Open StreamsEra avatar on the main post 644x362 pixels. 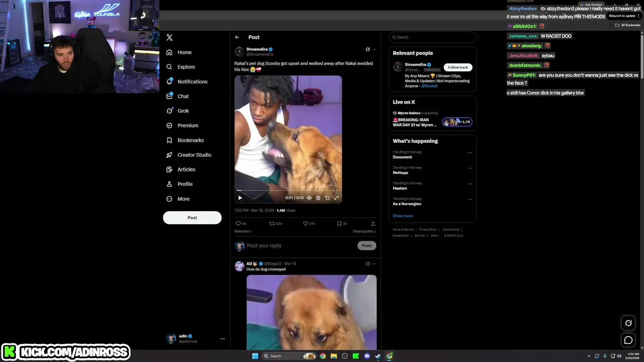(239, 51)
